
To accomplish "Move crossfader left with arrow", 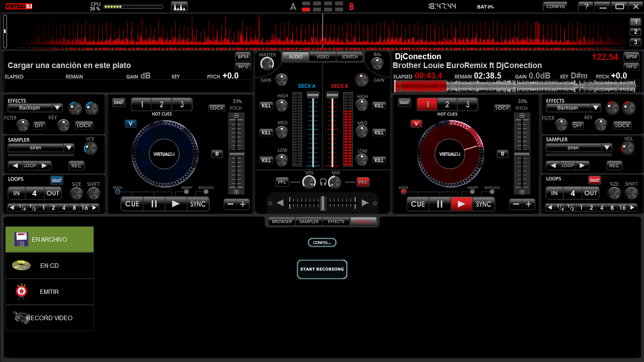I will pos(280,203).
